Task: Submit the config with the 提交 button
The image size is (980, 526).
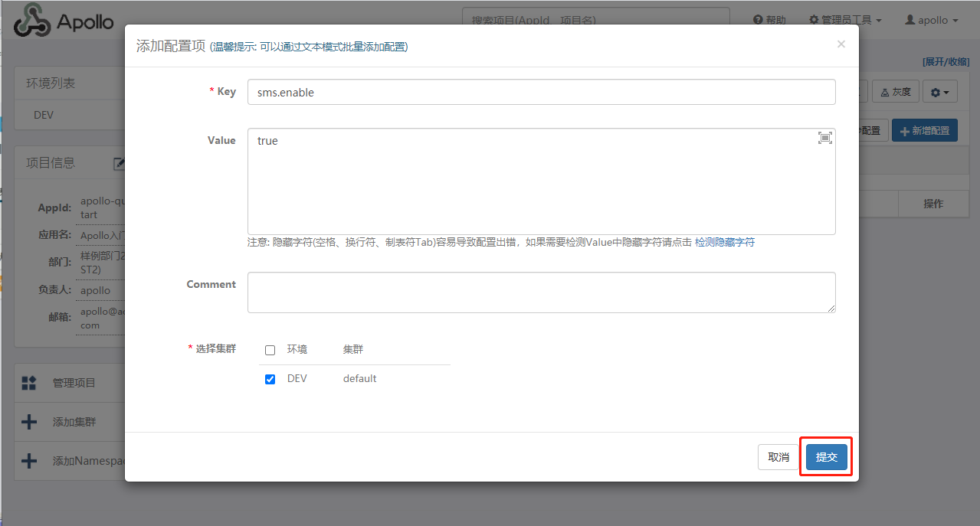Action: click(825, 456)
